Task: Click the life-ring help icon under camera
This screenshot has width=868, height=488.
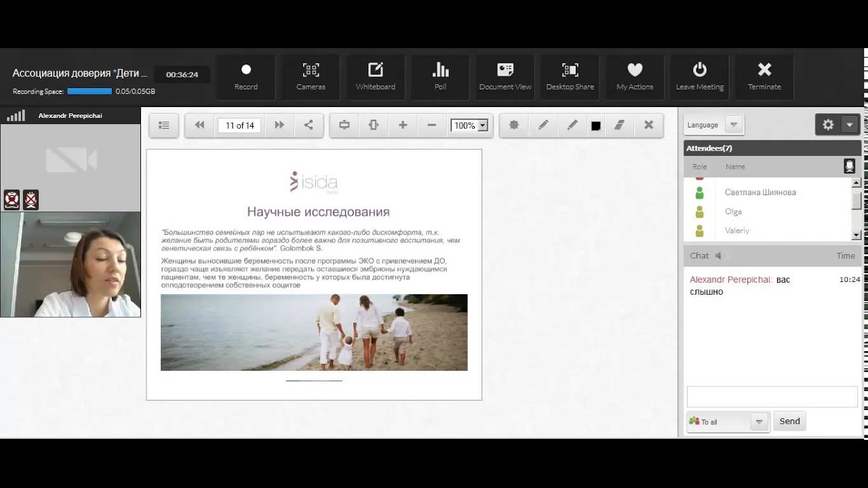Action: click(x=12, y=199)
